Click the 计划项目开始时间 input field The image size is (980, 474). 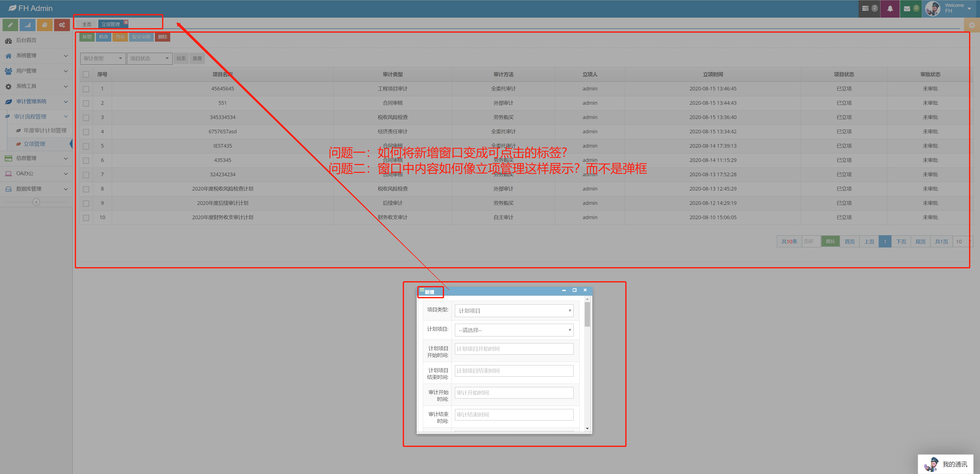coord(514,349)
